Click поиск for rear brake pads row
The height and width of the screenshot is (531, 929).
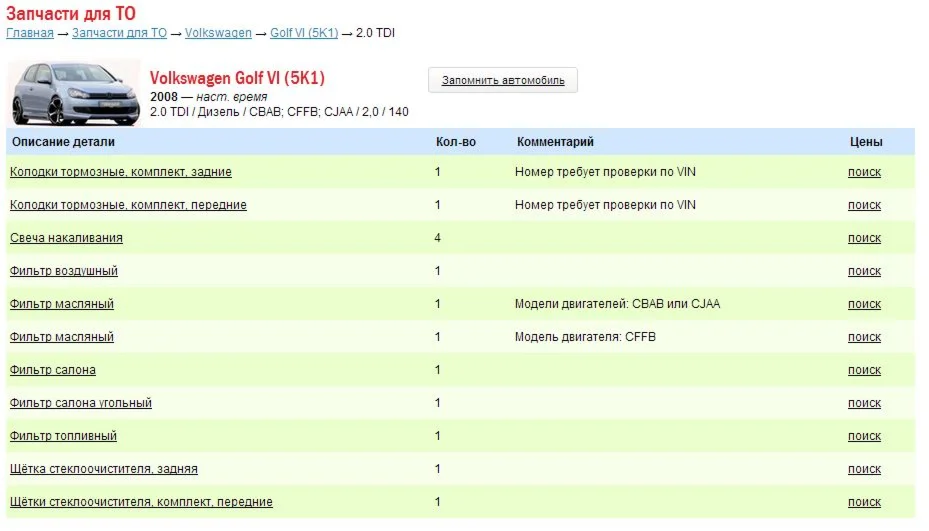(864, 172)
